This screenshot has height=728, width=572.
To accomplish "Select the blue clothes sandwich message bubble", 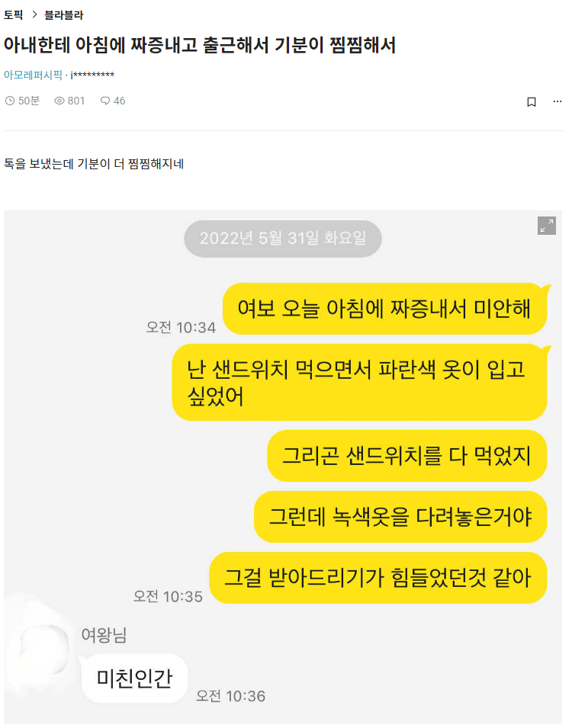I will [359, 383].
